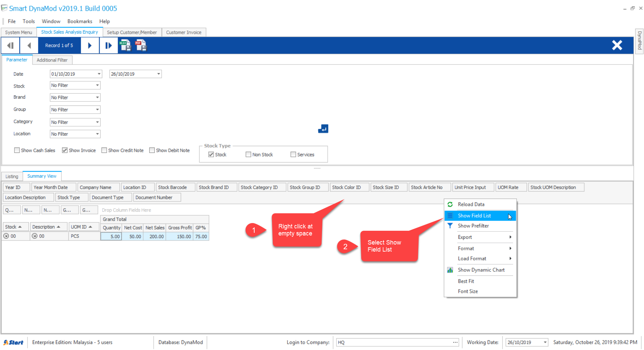
Task: Open the Location filter dropdown
Action: [x=97, y=134]
